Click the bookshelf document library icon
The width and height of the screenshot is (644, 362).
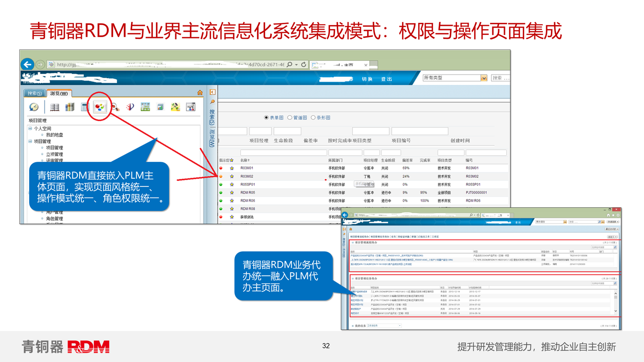pyautogui.click(x=69, y=106)
